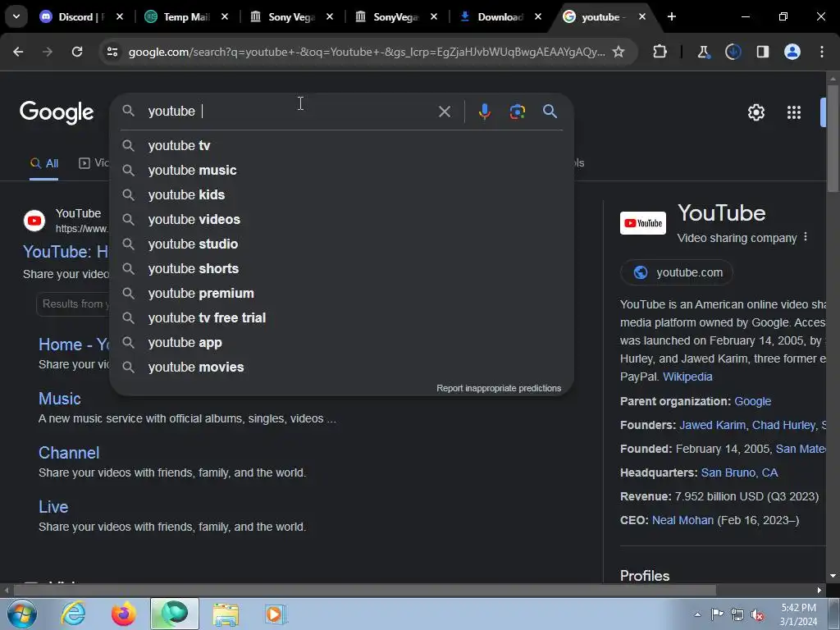Bookmark this page with the star
This screenshot has height=630, width=840.
tap(619, 52)
